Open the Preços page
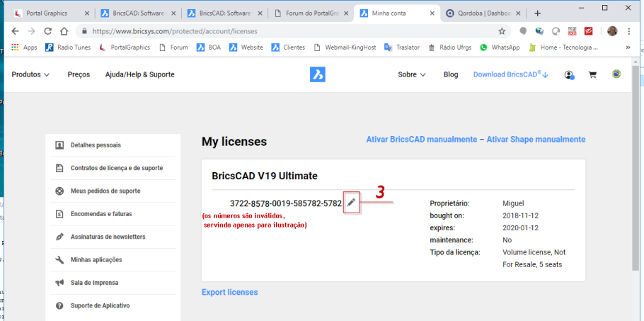644x321 pixels. 79,74
